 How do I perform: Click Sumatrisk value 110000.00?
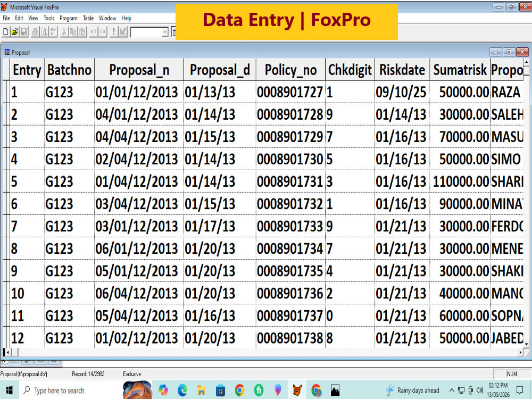pos(461,181)
